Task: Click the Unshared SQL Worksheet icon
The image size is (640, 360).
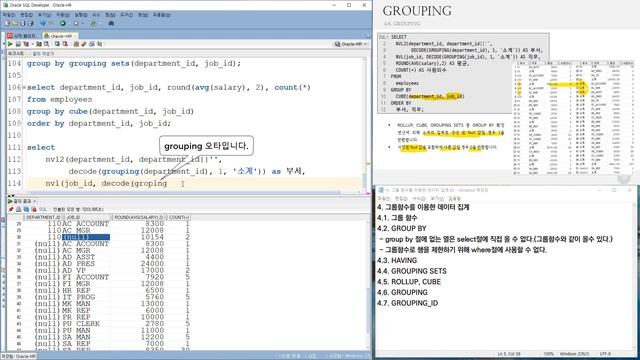Action: (x=76, y=44)
